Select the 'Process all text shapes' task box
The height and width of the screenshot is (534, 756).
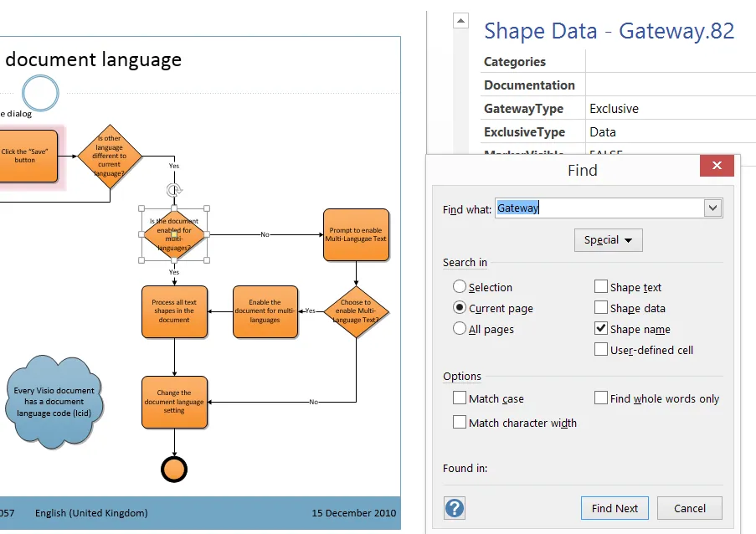174,311
